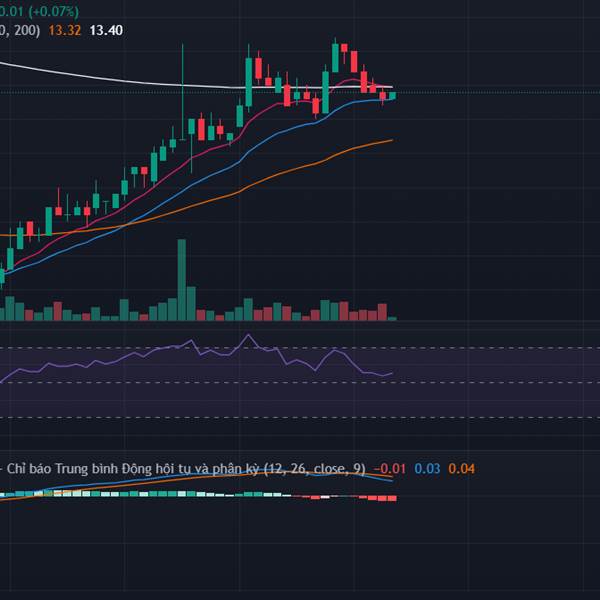Click the red -0.01 MACD histogram value
Image resolution: width=600 pixels, height=600 pixels.
coord(389,469)
